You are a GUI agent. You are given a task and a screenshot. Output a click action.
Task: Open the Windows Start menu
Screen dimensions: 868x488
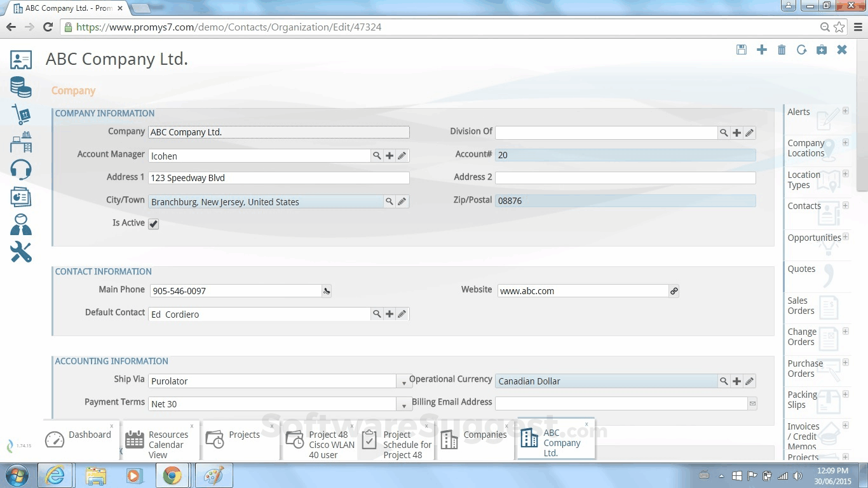17,475
